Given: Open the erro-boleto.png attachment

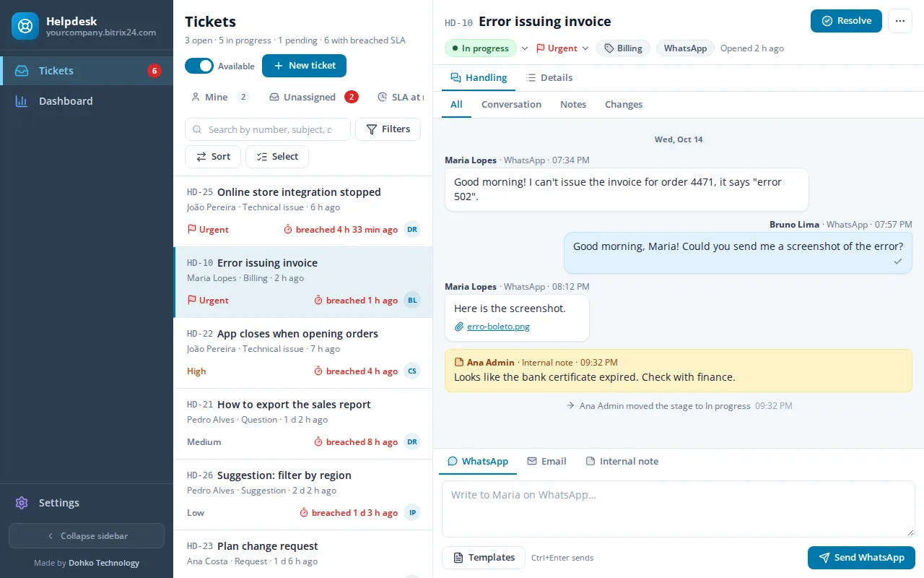Looking at the screenshot, I should [498, 327].
